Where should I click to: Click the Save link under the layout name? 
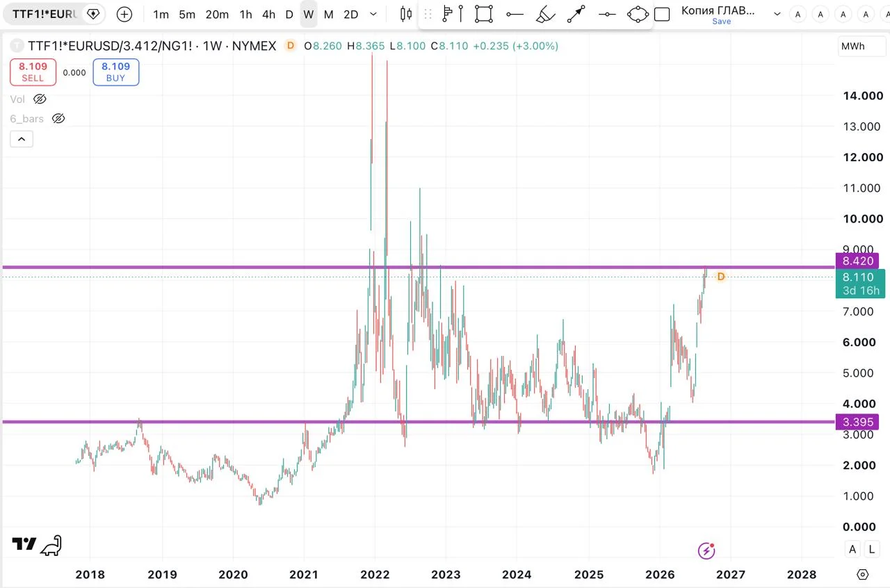(x=721, y=22)
